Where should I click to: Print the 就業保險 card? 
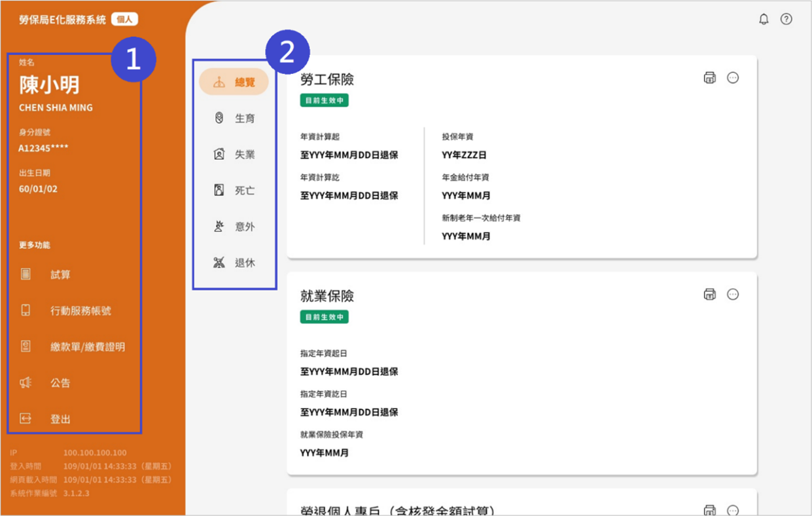(710, 295)
